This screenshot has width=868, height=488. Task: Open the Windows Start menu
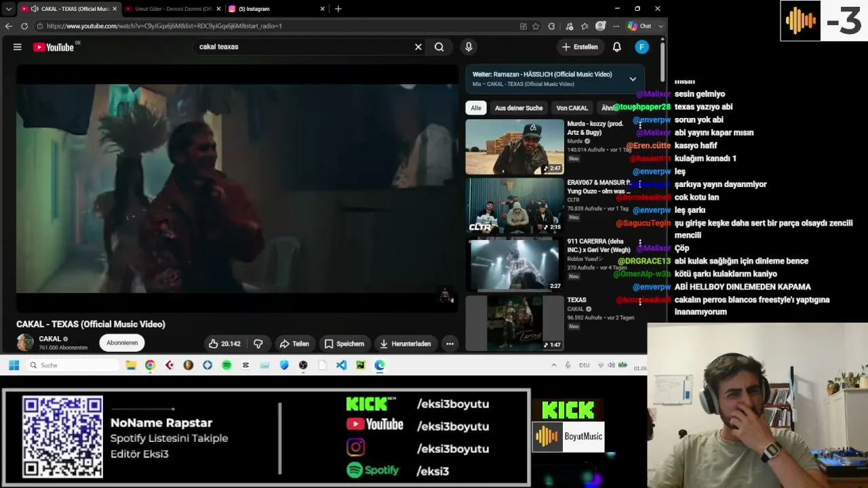pyautogui.click(x=14, y=365)
